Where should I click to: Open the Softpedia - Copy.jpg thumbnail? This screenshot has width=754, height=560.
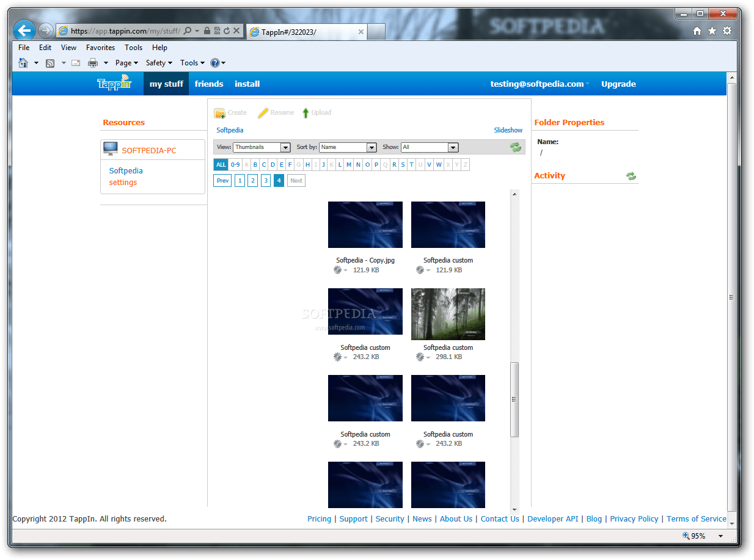point(365,225)
